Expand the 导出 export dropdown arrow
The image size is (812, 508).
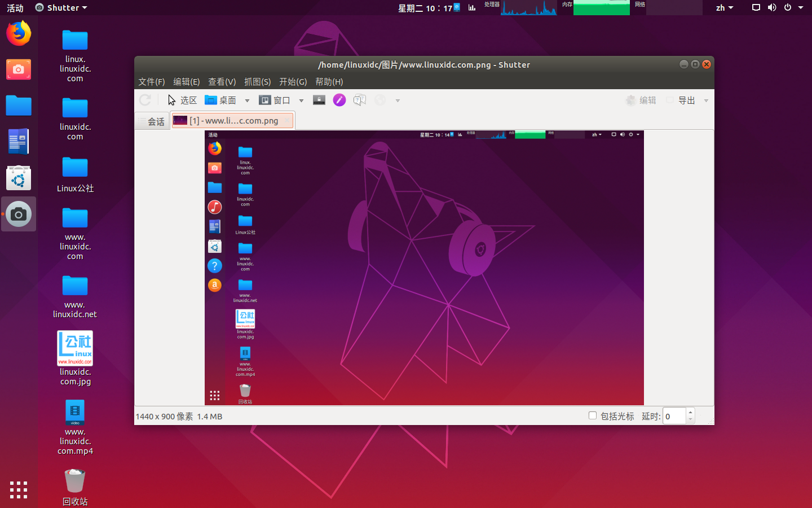click(706, 100)
